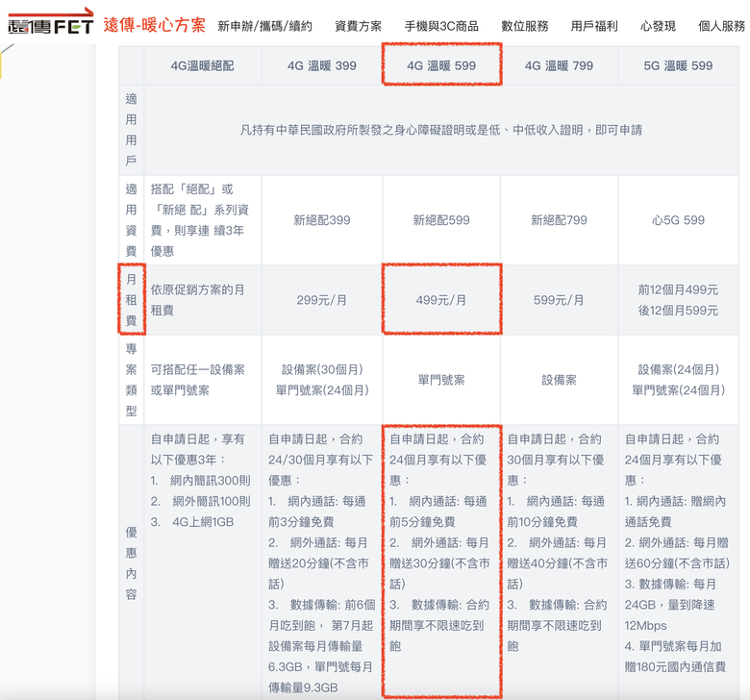The width and height of the screenshot is (750, 700).
Task: Click the 網內簡訊300則 benefit text
Action: pos(210,481)
